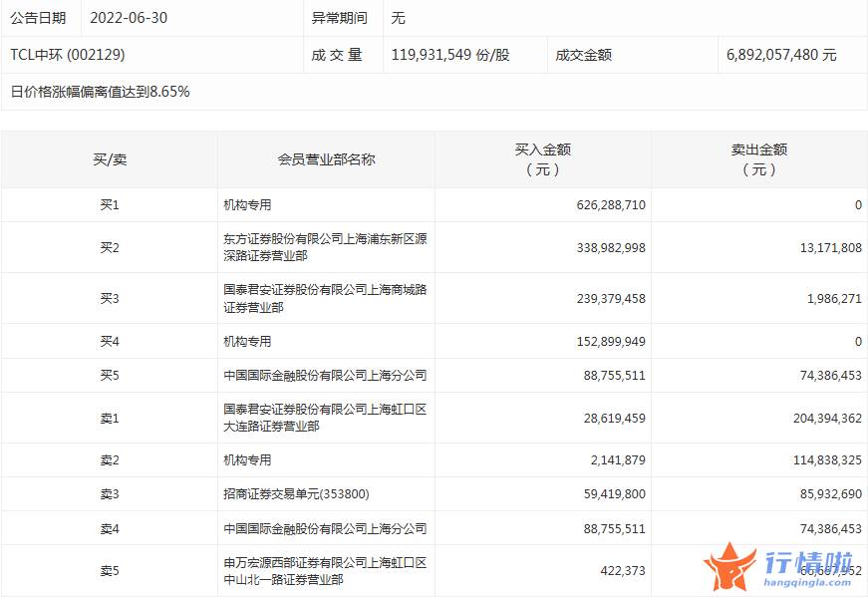Select turnover value 6,892,057,480 元
This screenshot has width=868, height=597.
coord(781,54)
